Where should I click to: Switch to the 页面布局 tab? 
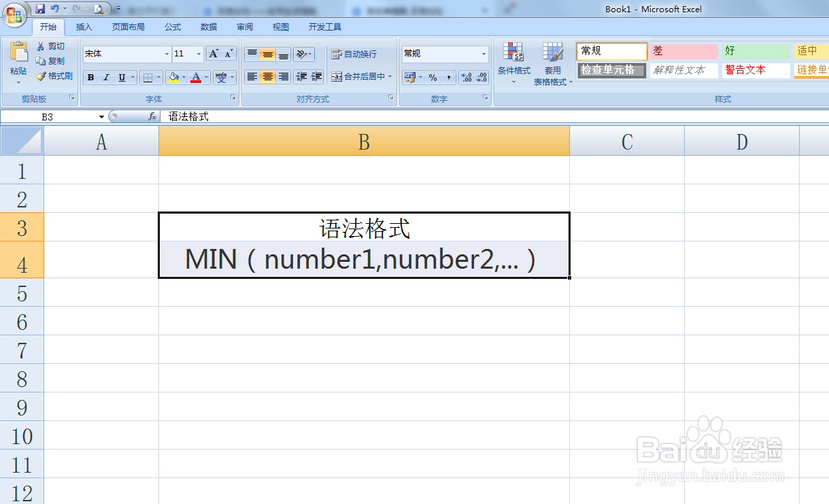[129, 27]
